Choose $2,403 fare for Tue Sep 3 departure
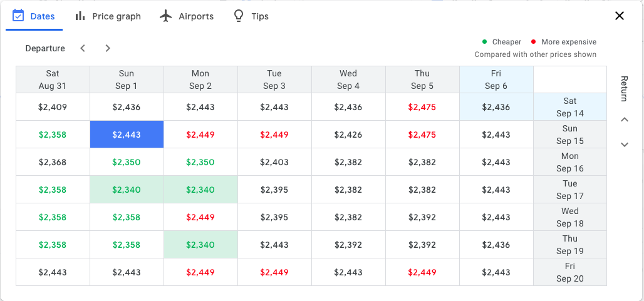Image resolution: width=644 pixels, height=301 pixels. [x=274, y=162]
